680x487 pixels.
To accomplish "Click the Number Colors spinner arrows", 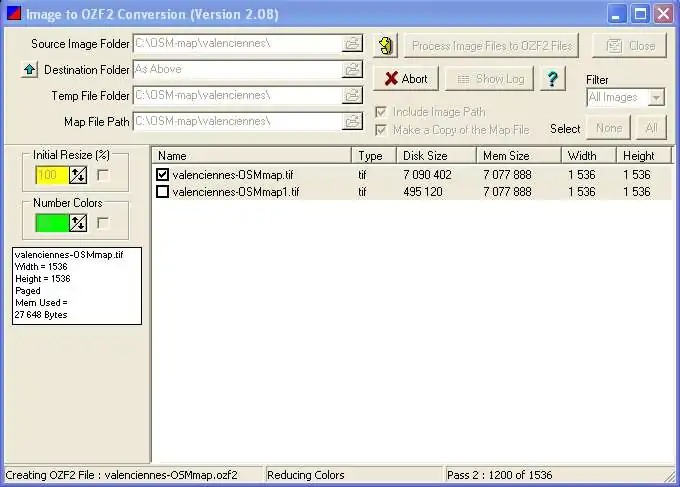I will (78, 223).
